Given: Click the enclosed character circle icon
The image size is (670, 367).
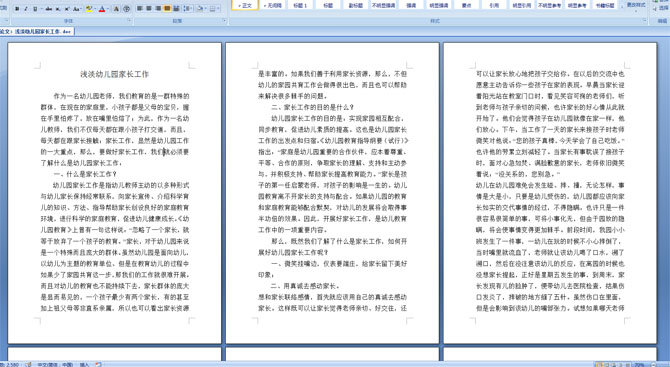Looking at the screenshot, I should pyautogui.click(x=126, y=9).
